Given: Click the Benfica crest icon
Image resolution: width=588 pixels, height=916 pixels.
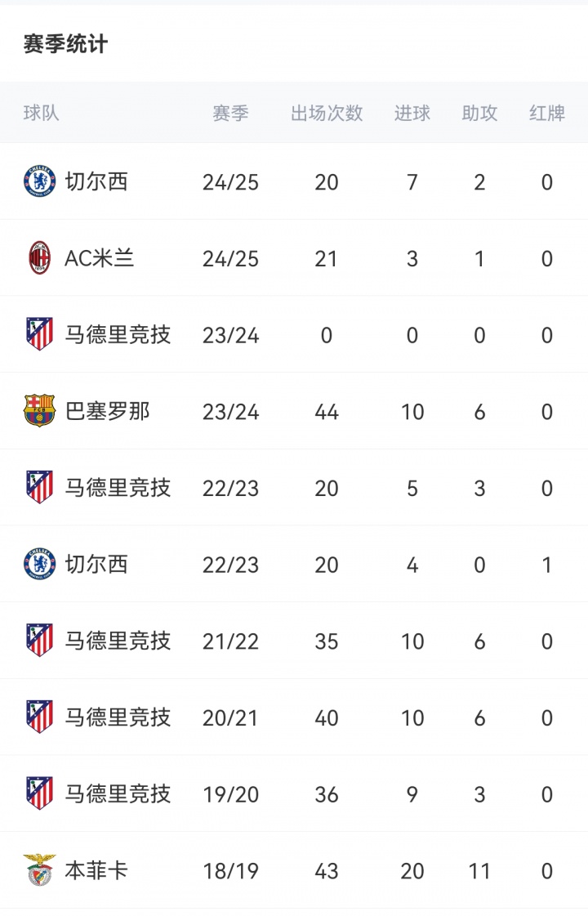Looking at the screenshot, I should tap(39, 870).
